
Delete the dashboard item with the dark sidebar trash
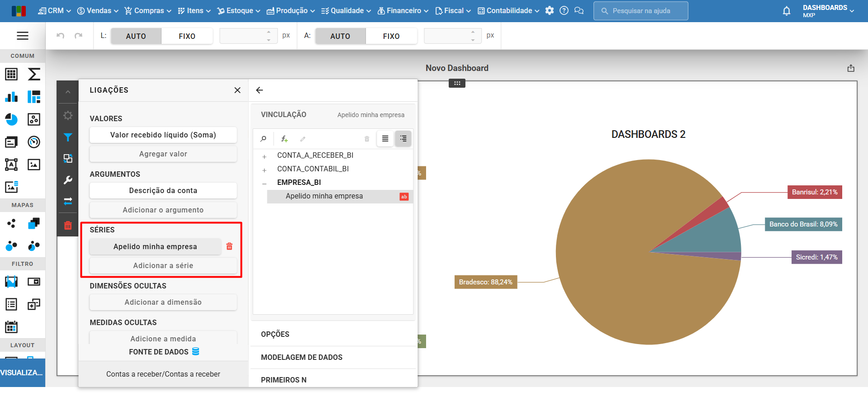68,225
